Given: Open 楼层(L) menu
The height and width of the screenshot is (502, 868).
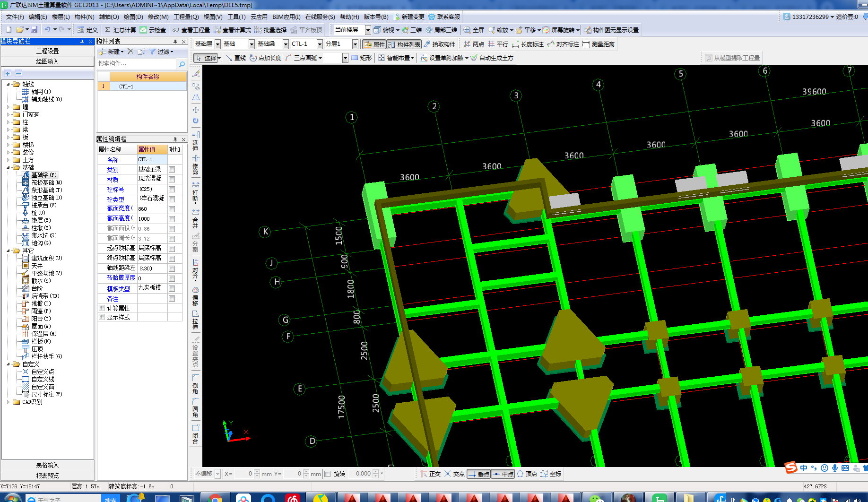Looking at the screenshot, I should [x=61, y=17].
